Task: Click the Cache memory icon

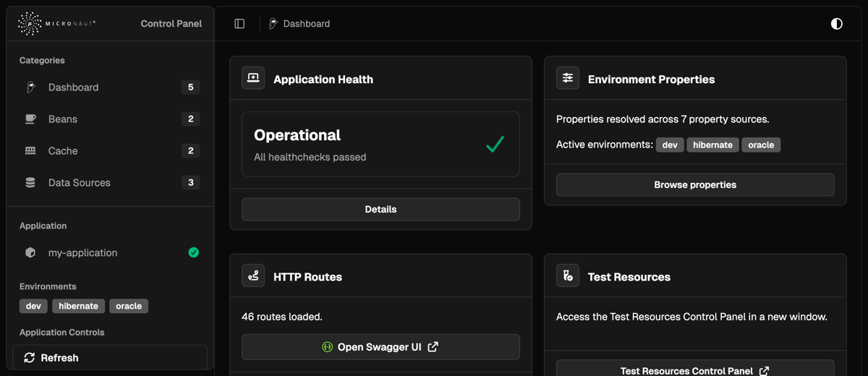Action: point(30,151)
